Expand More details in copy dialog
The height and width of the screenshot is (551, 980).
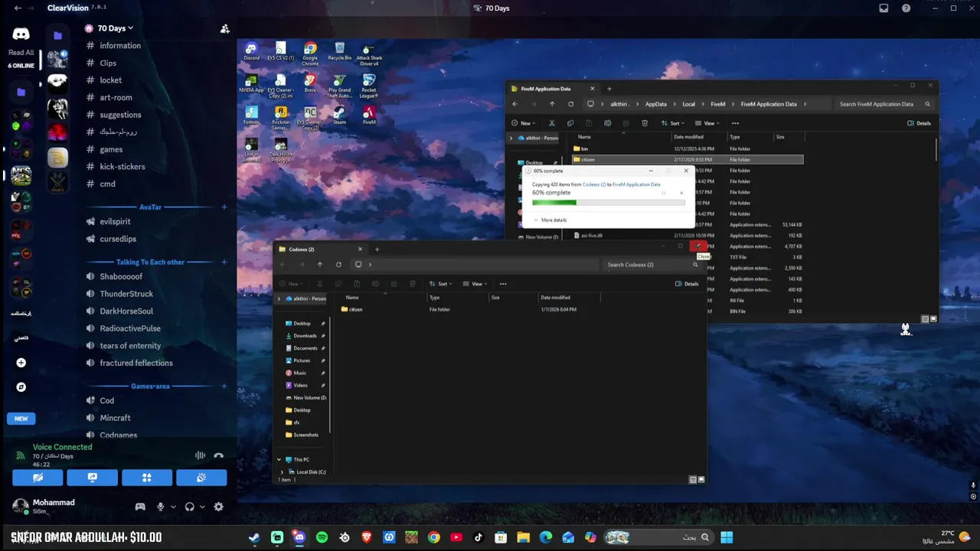(x=550, y=220)
